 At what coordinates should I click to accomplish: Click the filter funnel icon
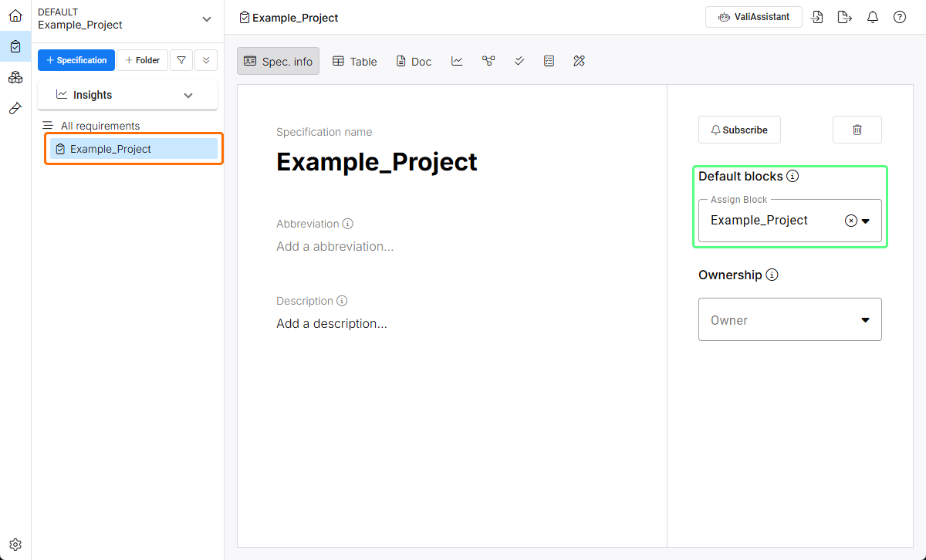click(x=181, y=60)
